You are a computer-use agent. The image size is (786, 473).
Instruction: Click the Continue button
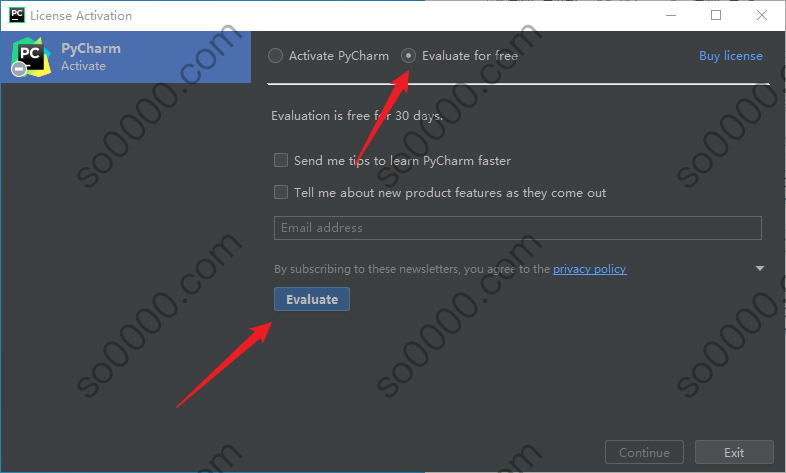(x=644, y=452)
